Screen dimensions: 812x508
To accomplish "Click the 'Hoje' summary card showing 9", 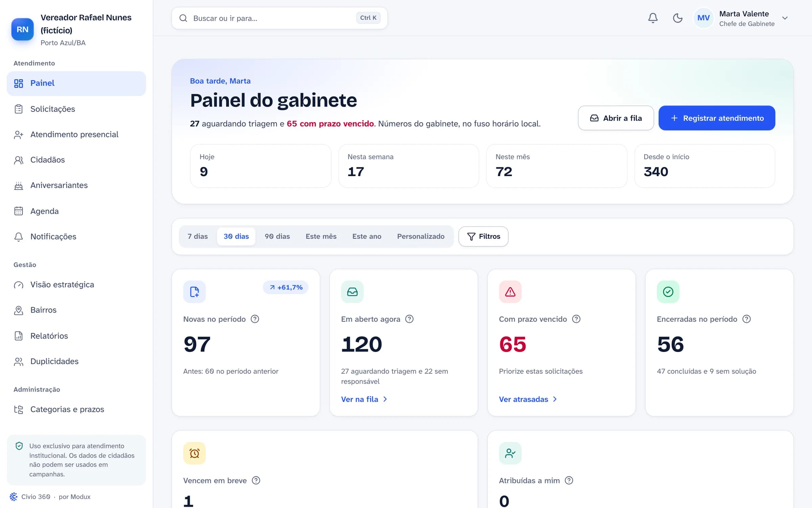I will pyautogui.click(x=261, y=166).
